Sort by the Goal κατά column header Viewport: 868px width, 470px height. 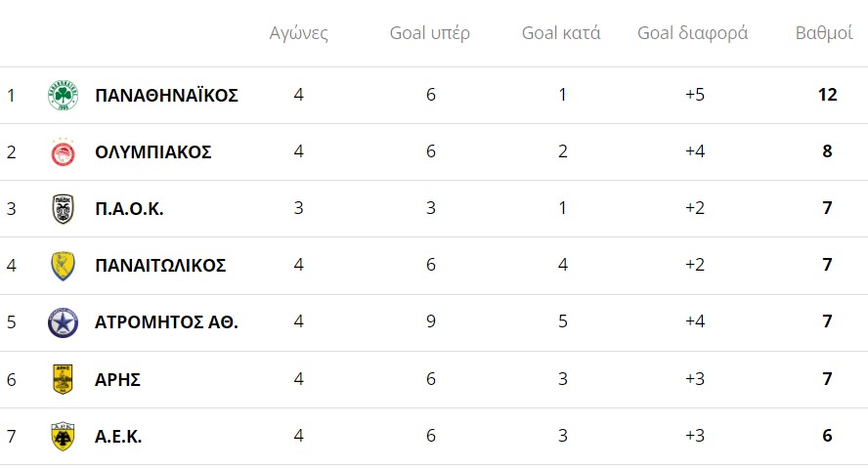(x=561, y=33)
